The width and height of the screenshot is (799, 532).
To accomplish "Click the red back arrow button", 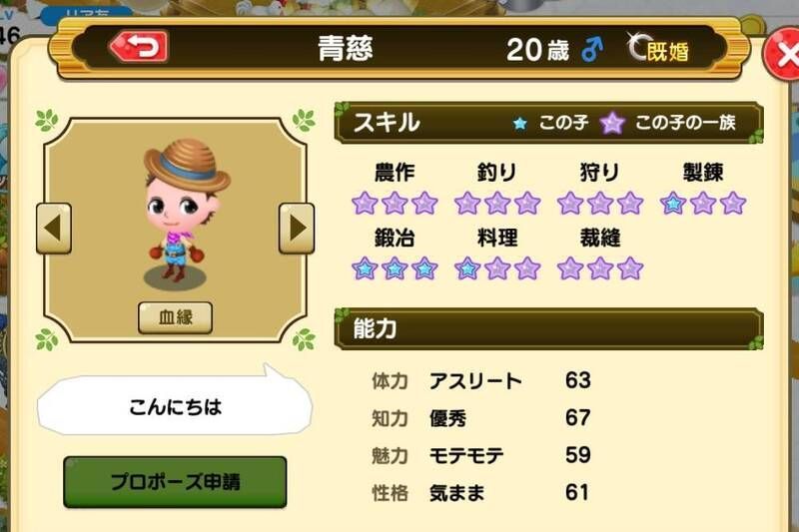I will 139,47.
